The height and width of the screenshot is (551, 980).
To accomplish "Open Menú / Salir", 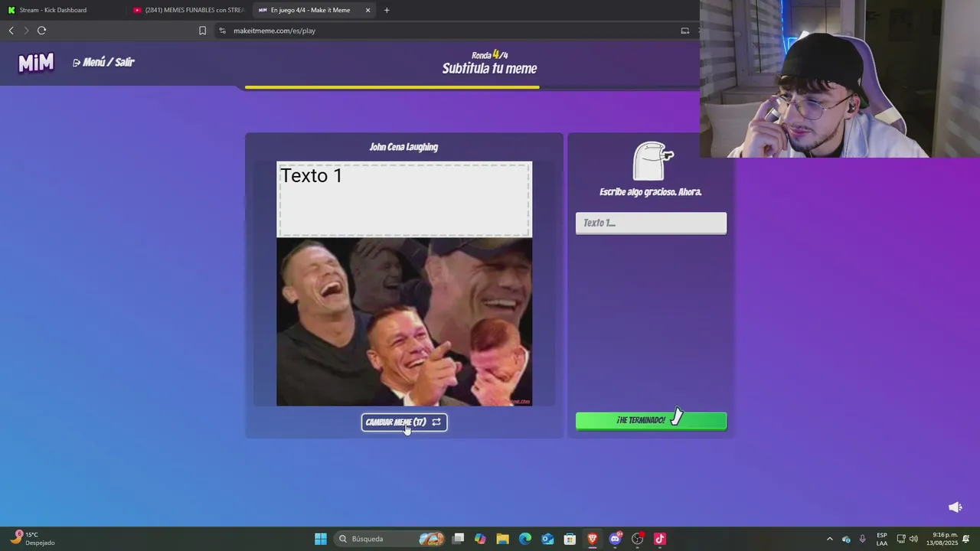I will click(103, 62).
